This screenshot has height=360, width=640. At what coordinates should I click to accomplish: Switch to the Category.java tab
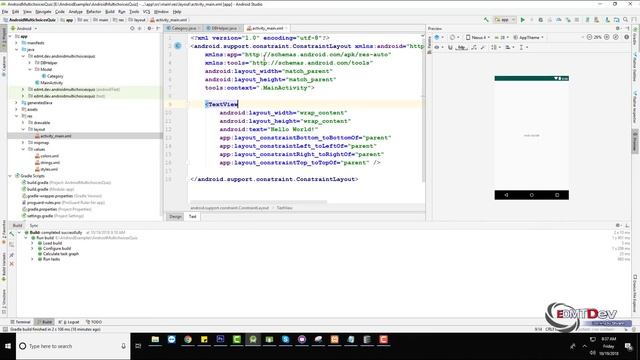point(184,28)
